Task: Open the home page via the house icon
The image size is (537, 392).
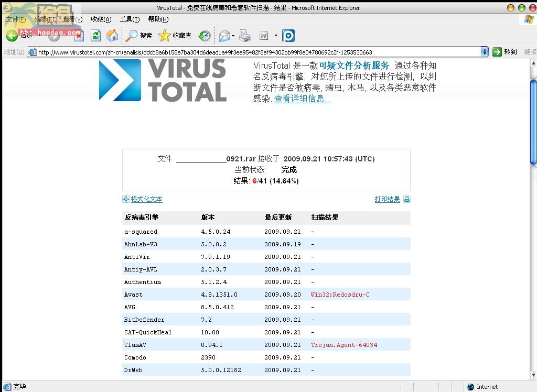Action: pos(112,35)
